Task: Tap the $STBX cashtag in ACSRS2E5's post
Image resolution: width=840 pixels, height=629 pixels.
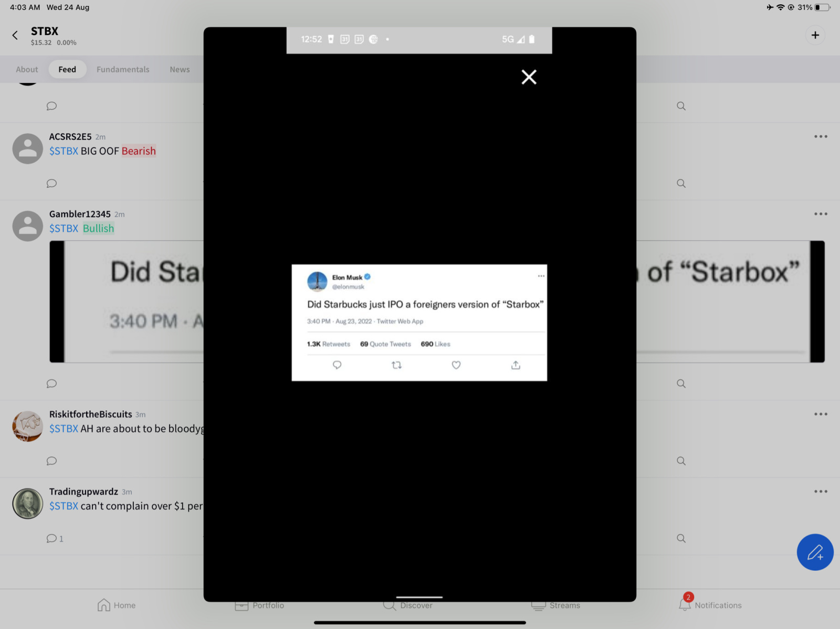Action: [64, 151]
